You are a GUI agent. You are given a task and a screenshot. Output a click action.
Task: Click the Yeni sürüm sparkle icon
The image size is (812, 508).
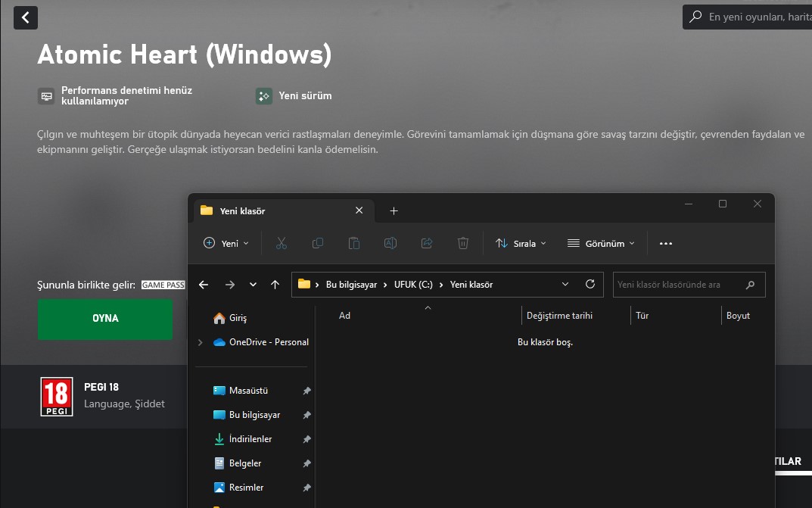(x=263, y=96)
